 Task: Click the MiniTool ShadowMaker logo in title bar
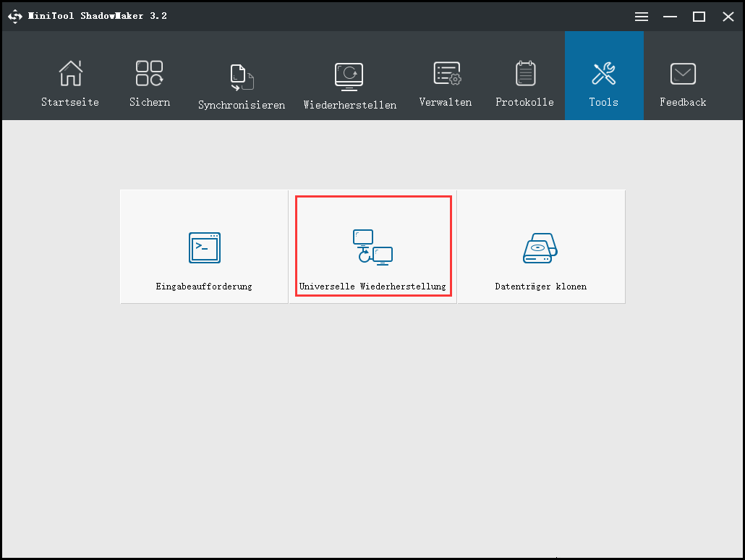coord(15,16)
